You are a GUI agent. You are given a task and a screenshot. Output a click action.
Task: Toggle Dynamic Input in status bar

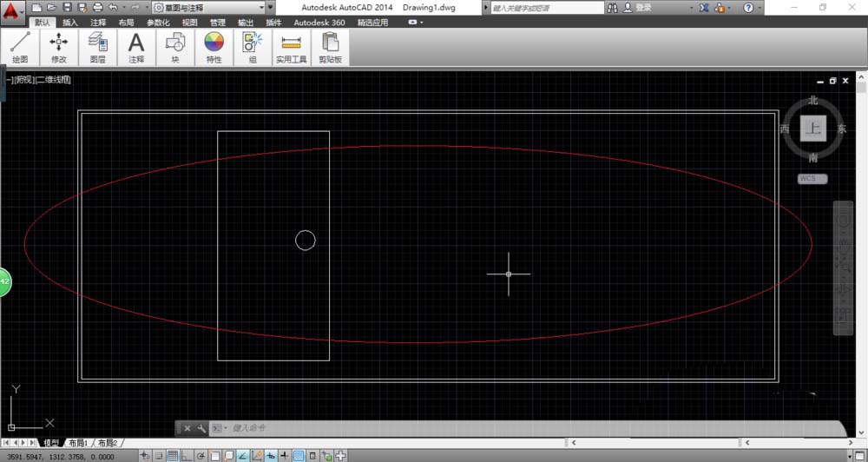[x=271, y=456]
